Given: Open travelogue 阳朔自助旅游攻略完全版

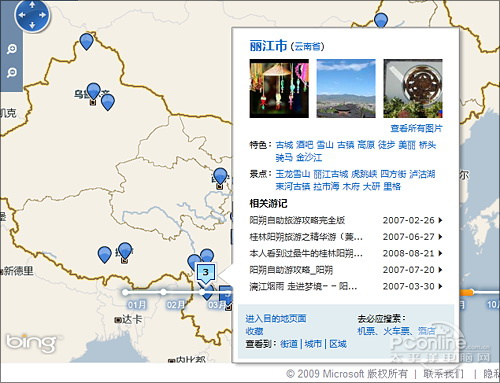Looking at the screenshot, I should coord(297,220).
